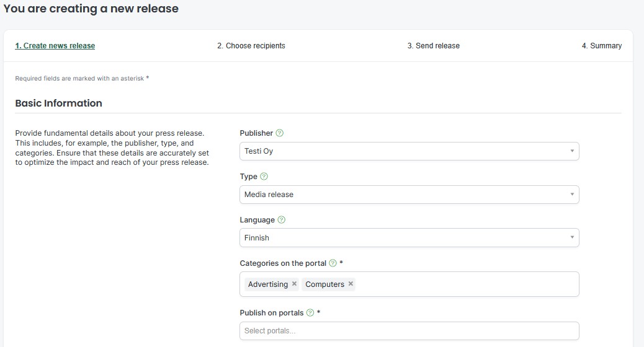Image resolution: width=644 pixels, height=347 pixels.
Task: Open the Publisher help icon
Action: coord(280,133)
